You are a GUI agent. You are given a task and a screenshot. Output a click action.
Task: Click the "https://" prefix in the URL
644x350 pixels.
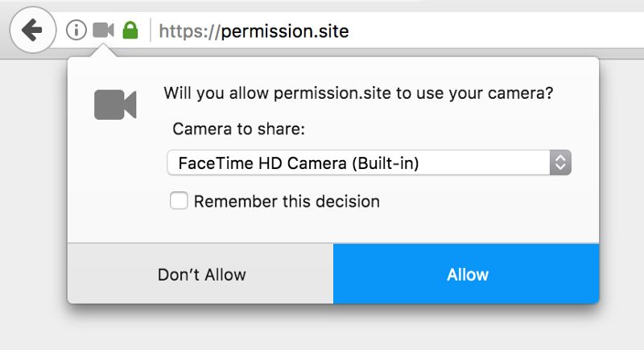tap(190, 31)
